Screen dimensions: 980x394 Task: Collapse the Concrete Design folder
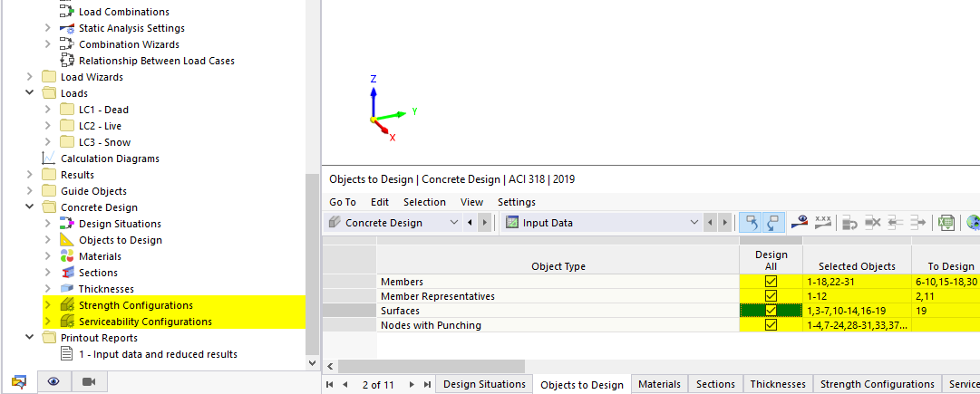pos(29,207)
